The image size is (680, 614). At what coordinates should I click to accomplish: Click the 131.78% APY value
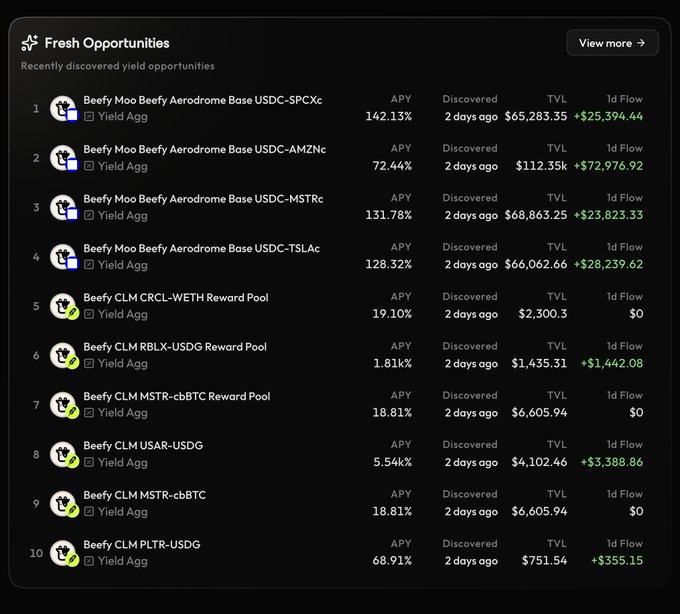click(x=389, y=216)
